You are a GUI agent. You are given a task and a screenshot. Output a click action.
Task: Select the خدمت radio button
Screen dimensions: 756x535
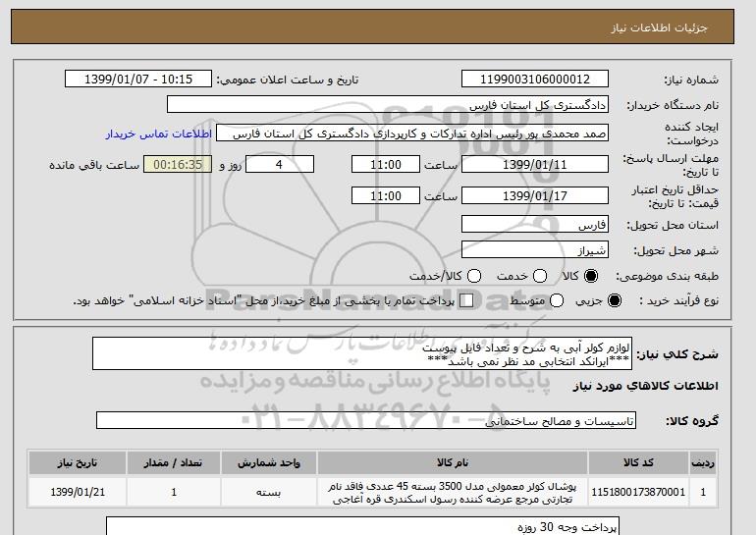pyautogui.click(x=540, y=276)
